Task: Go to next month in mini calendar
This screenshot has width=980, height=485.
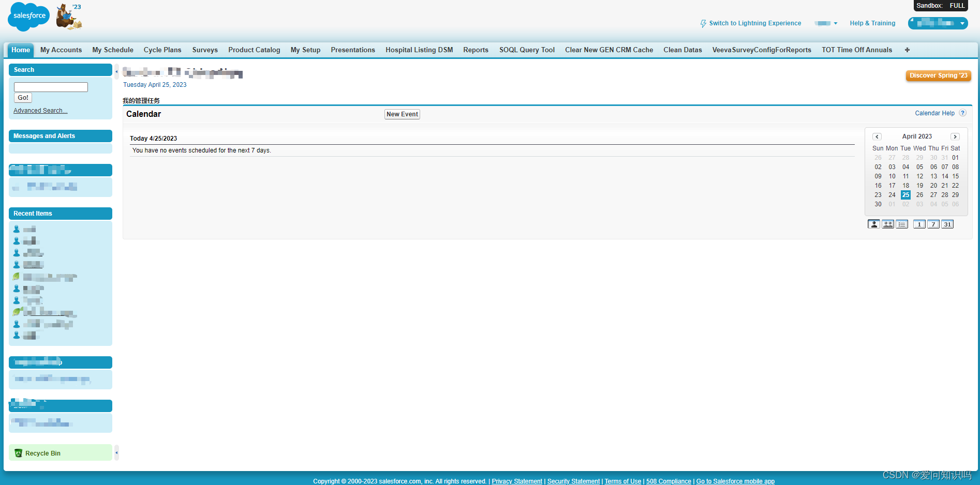Action: (x=955, y=137)
